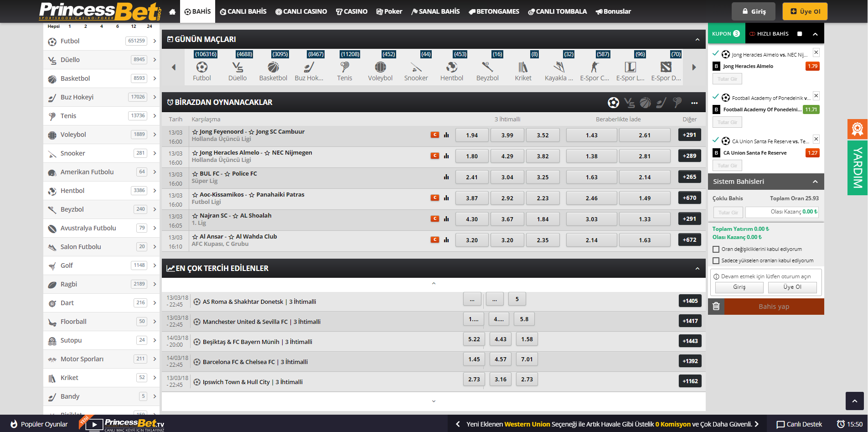Select Tenis icon in sports carousel
The image size is (868, 432).
coord(345,67)
